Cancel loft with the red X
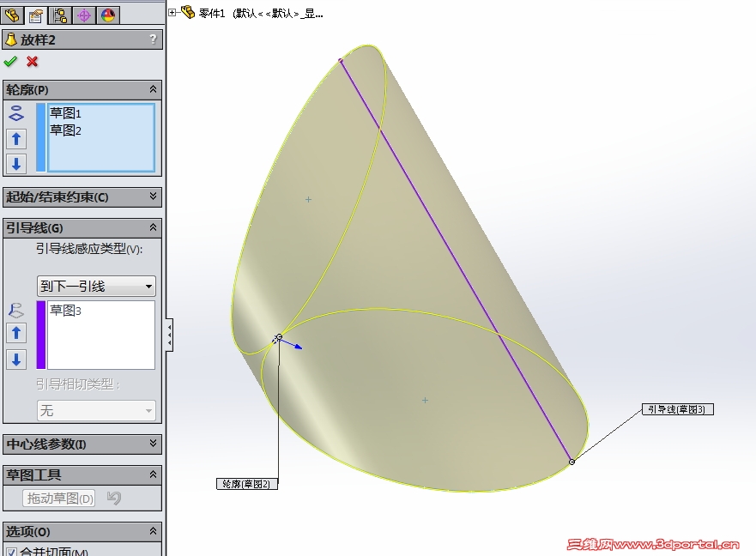 point(33,62)
